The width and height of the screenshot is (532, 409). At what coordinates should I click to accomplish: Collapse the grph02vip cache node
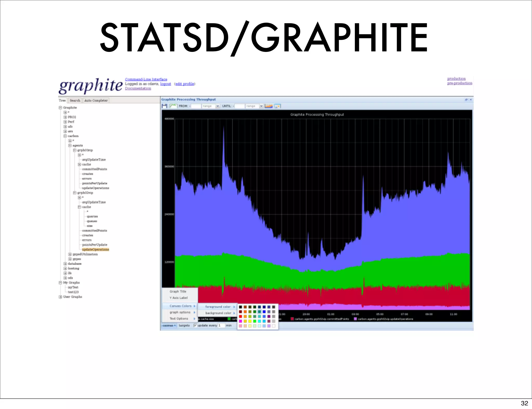click(x=79, y=207)
